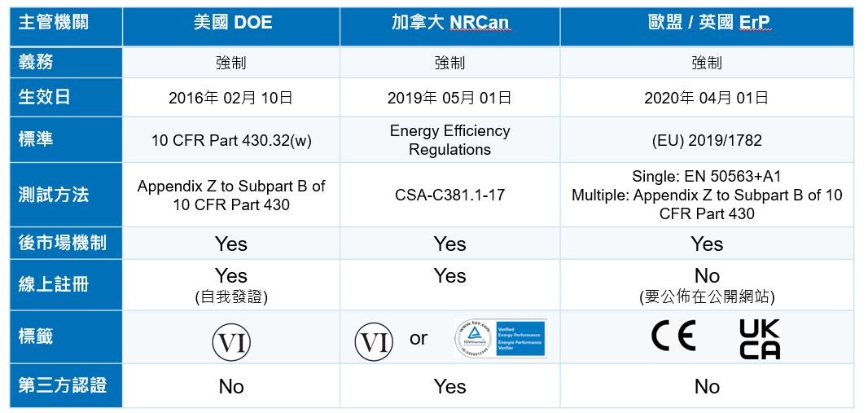Select the CSA-C381.1-17 test method cell
Image resolution: width=868 pixels, height=413 pixels.
click(450, 195)
